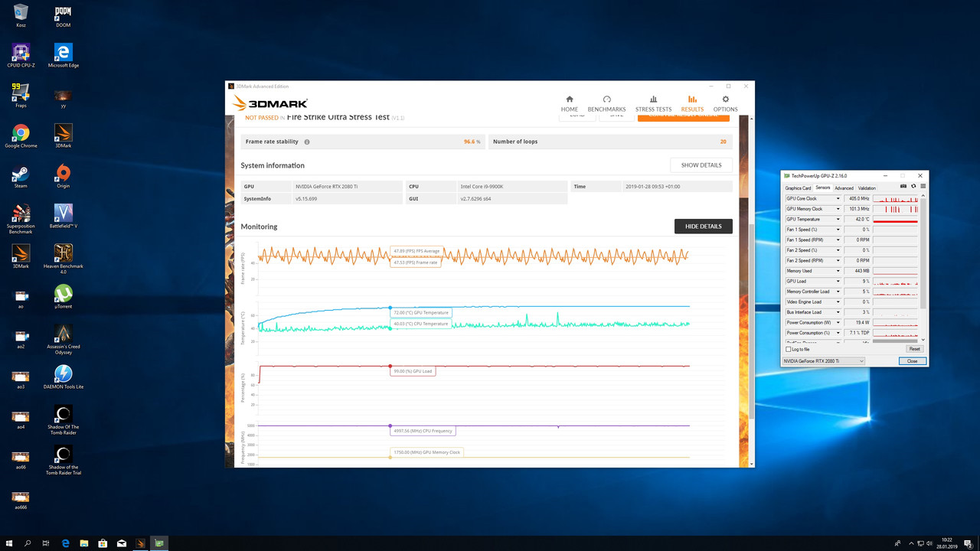980x551 pixels.
Task: Open Windows Start menu
Action: (x=9, y=543)
